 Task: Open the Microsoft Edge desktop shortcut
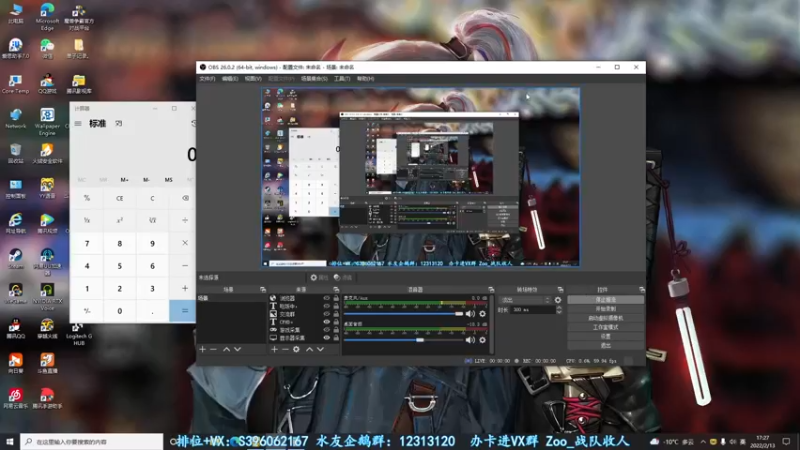pos(47,16)
